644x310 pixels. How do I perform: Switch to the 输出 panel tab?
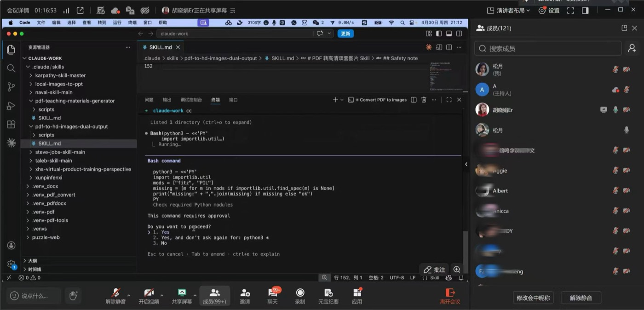[167, 100]
